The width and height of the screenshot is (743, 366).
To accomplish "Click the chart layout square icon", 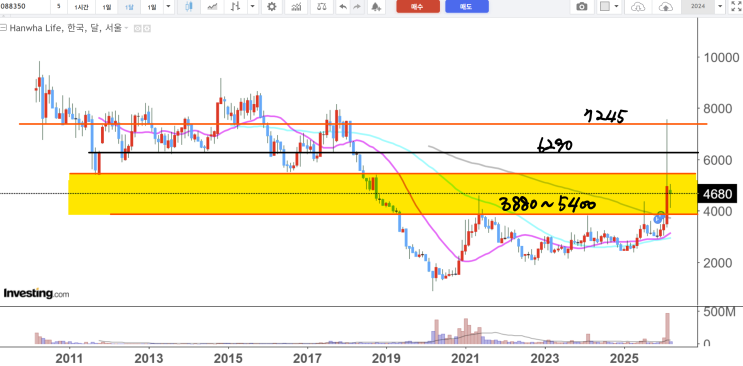I will tap(605, 7).
